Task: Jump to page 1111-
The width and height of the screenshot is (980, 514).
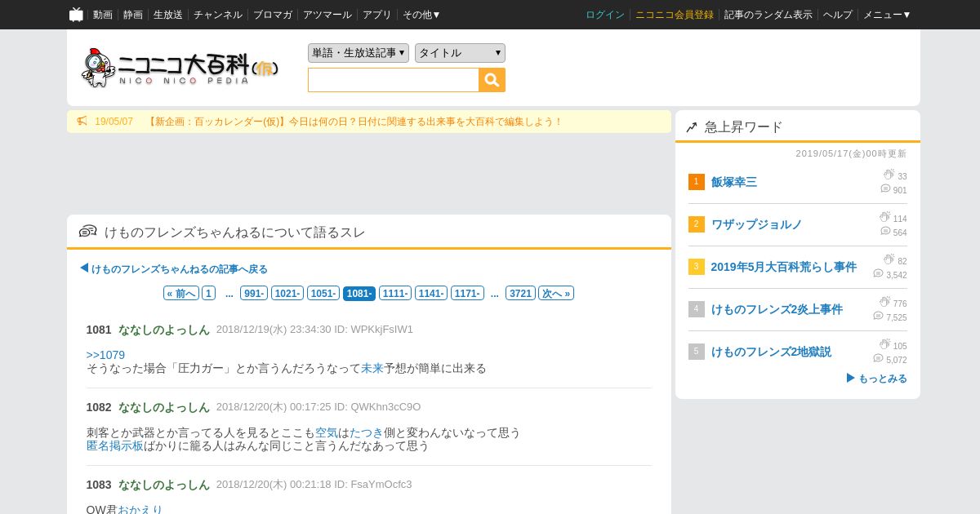Action: pos(395,294)
